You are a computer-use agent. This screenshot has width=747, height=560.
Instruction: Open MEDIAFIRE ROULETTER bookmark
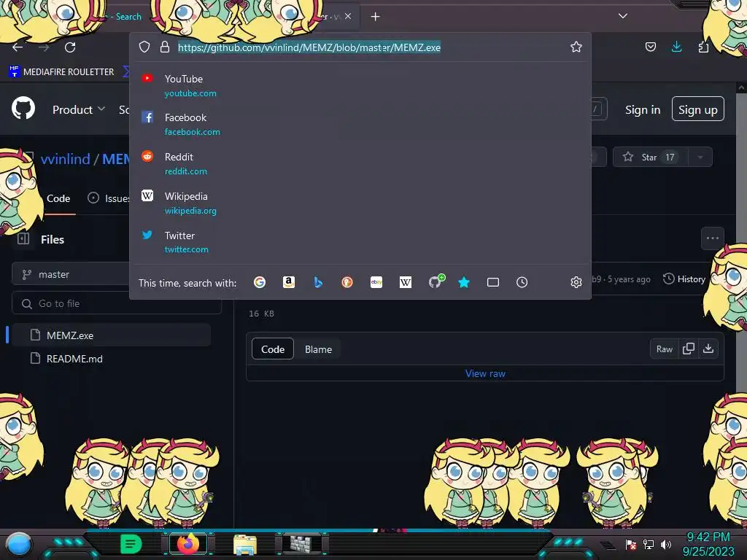coord(61,72)
